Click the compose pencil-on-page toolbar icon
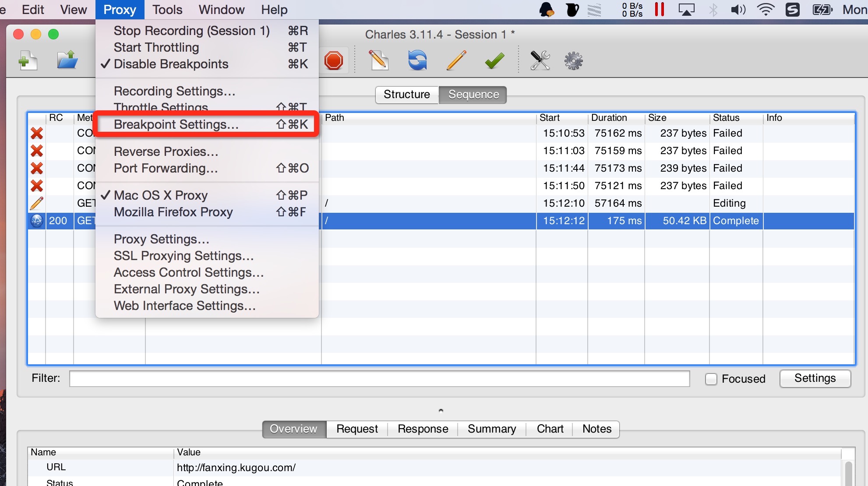 coord(378,60)
